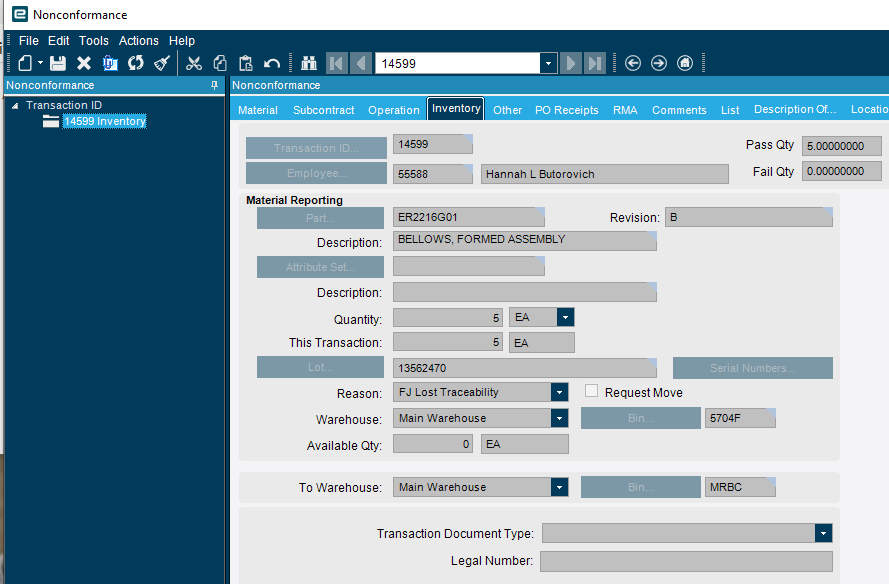Switch to the Operation tab
The image size is (889, 584).
tap(394, 110)
